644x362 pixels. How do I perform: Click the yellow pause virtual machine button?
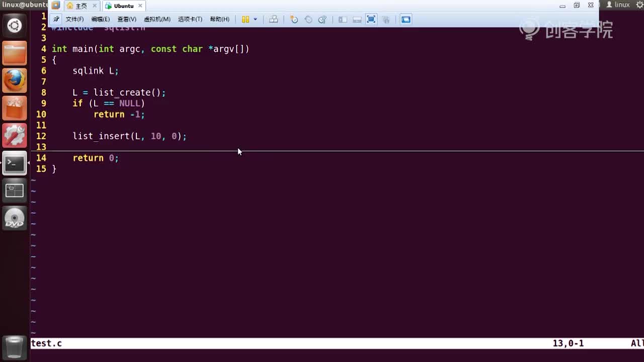pos(246,19)
